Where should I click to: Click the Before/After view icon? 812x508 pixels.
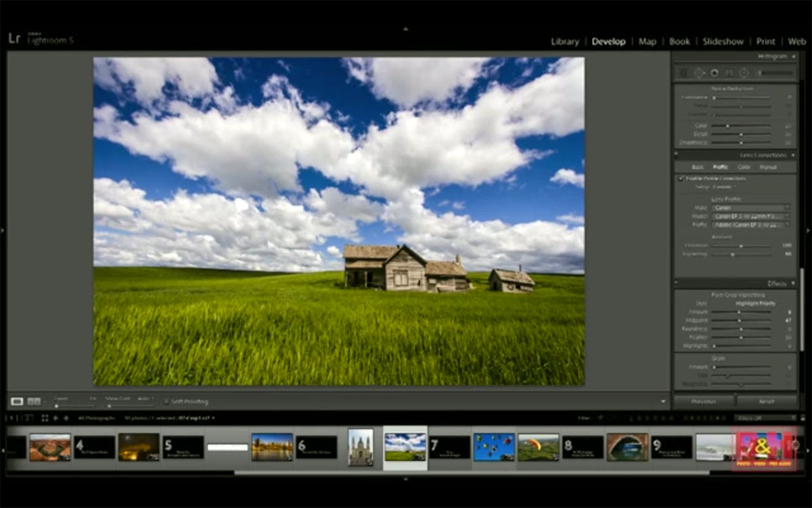click(x=34, y=402)
